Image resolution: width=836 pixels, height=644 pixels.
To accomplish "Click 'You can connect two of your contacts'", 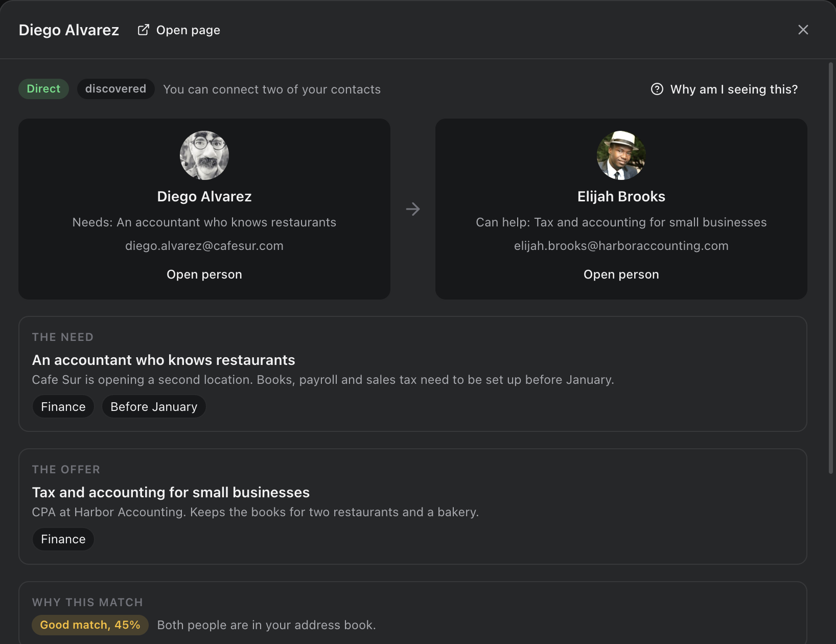I will 272,89.
